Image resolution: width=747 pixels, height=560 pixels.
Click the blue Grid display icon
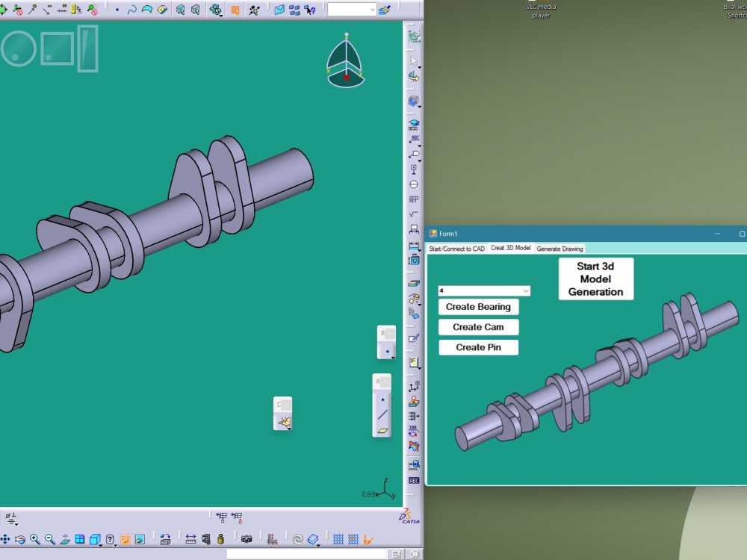(x=338, y=539)
